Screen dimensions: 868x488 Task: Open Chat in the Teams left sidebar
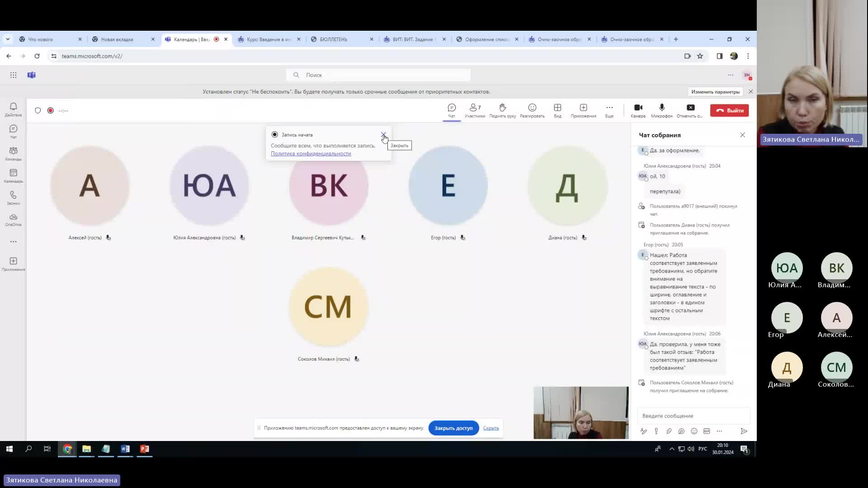13,131
